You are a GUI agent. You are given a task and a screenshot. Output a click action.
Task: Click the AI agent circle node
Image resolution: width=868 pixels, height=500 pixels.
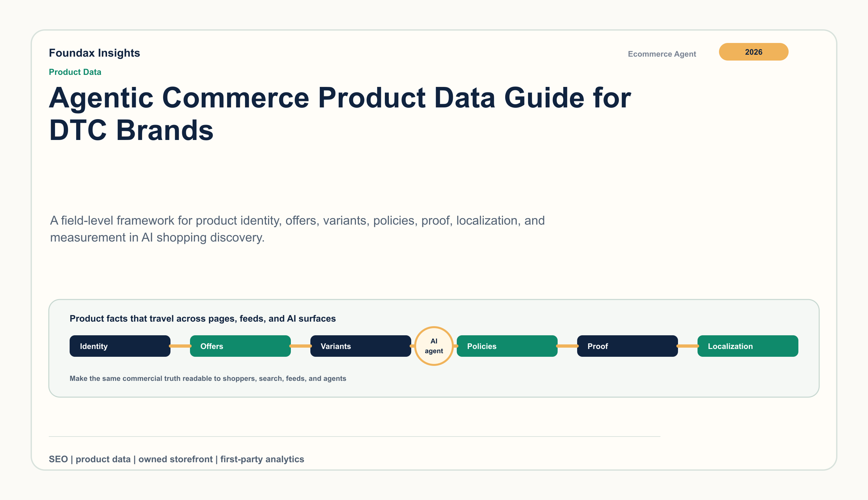[434, 346]
